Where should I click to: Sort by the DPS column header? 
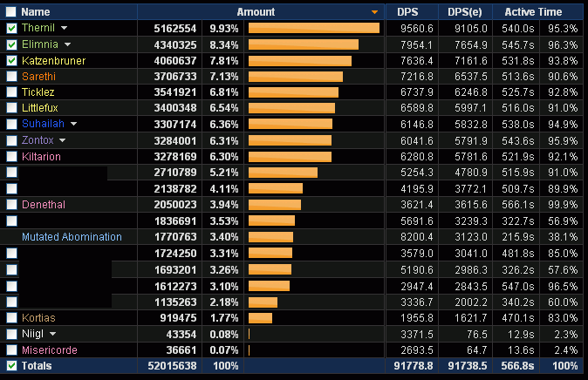pos(407,12)
